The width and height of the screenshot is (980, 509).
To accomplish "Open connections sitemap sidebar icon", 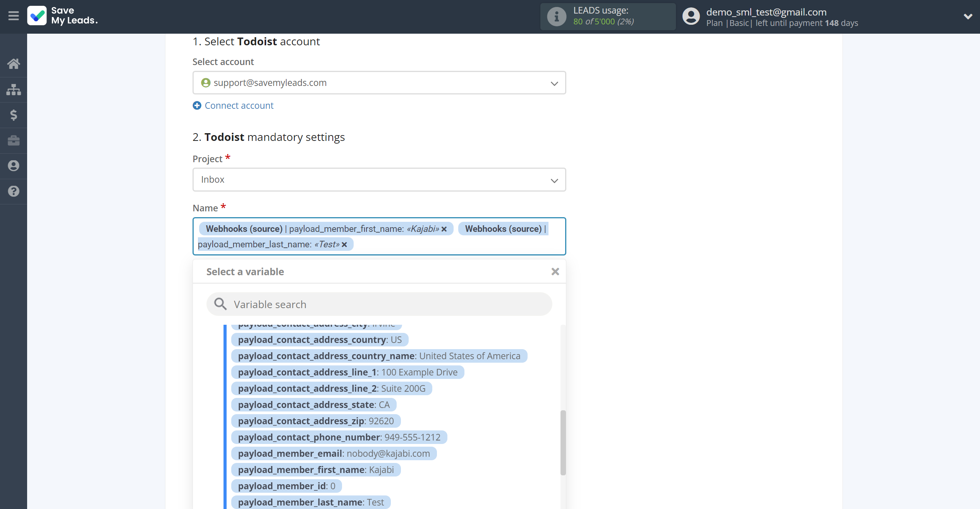I will click(14, 89).
